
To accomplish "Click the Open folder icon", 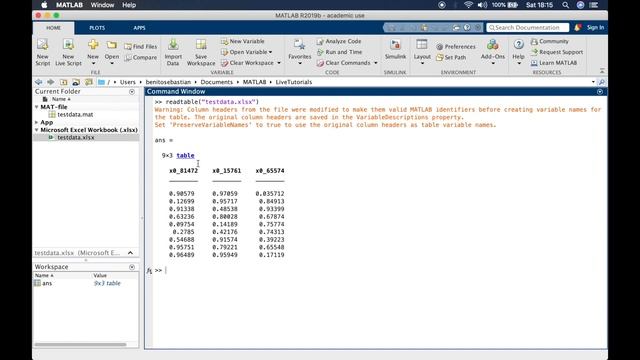I will click(x=111, y=45).
